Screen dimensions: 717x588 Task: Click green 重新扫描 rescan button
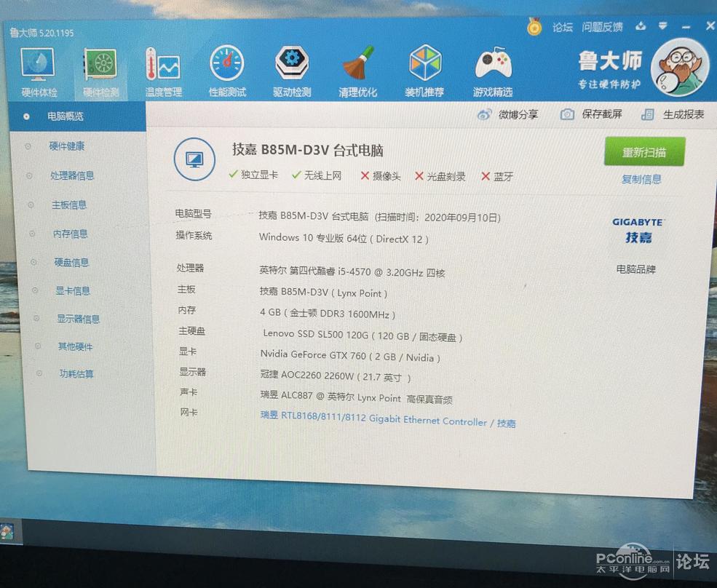click(x=644, y=152)
